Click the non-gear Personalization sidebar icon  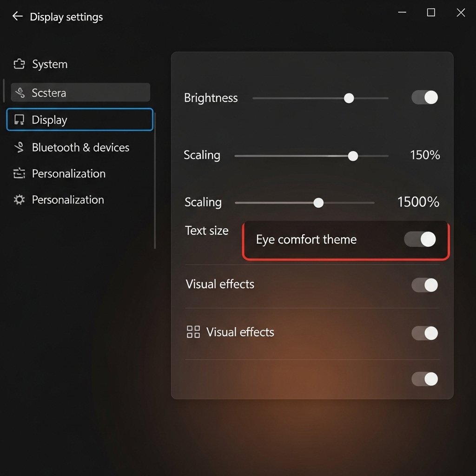19,174
